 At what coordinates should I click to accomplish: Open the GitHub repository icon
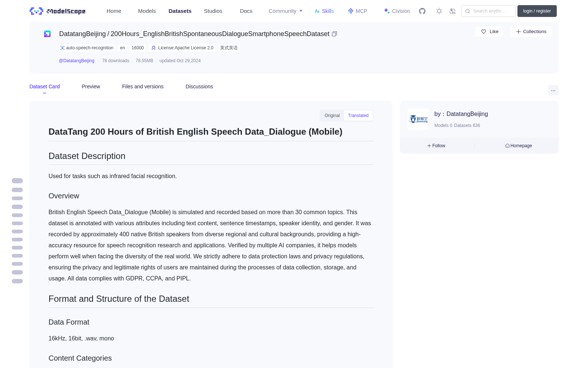[422, 11]
